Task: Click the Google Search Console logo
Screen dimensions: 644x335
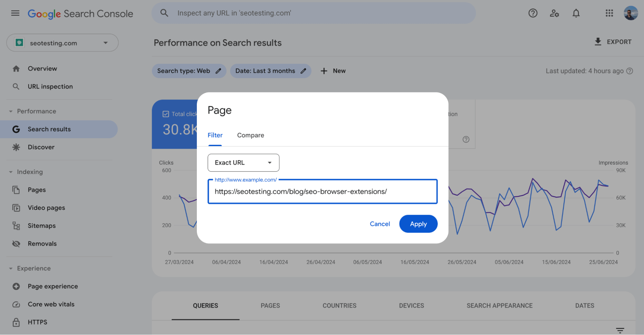Action: [80, 14]
